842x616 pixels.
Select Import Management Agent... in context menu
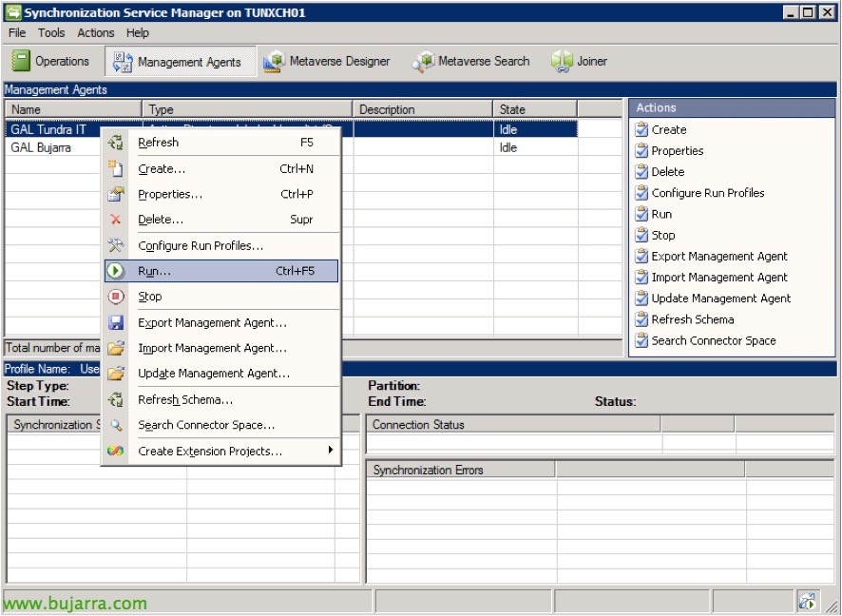point(221,348)
